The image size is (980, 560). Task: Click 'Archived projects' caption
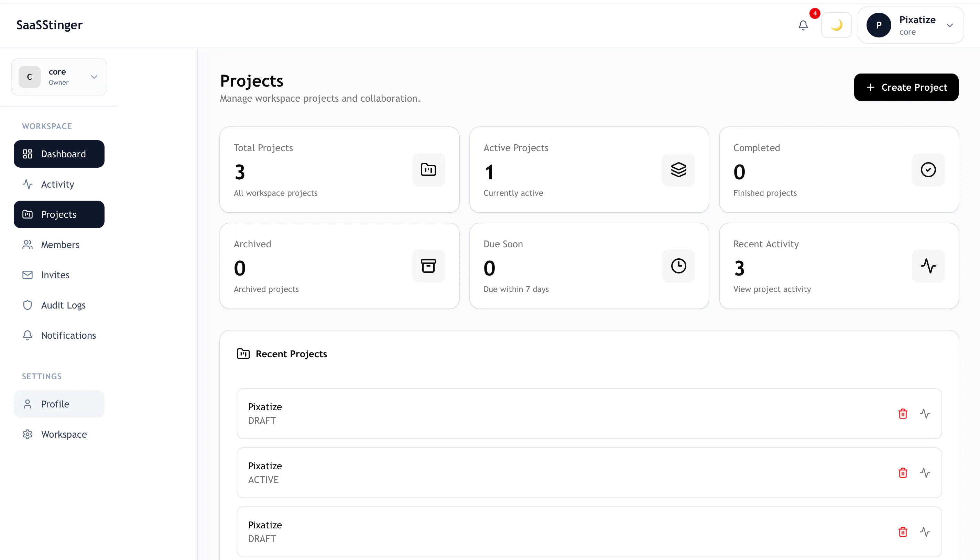[x=266, y=289]
